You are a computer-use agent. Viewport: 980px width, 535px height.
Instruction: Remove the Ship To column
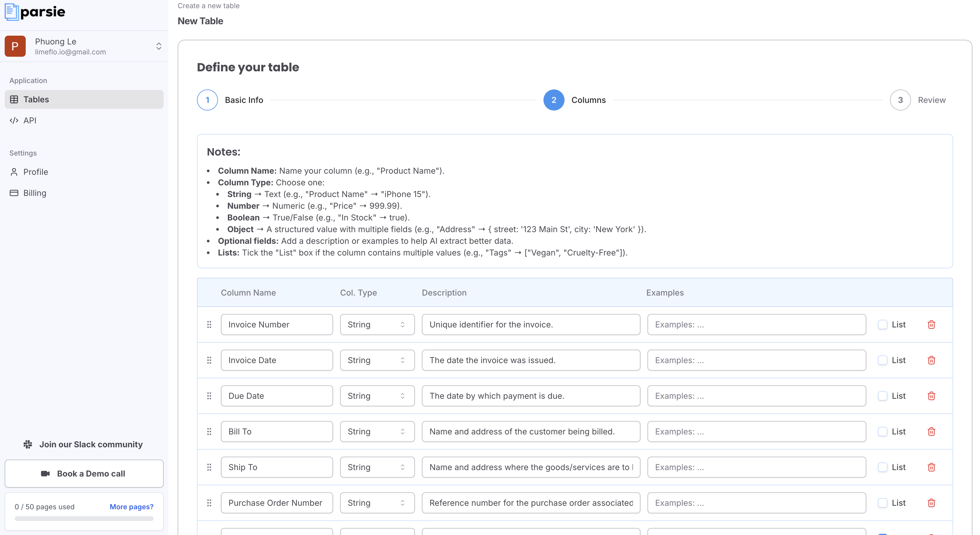click(x=931, y=467)
